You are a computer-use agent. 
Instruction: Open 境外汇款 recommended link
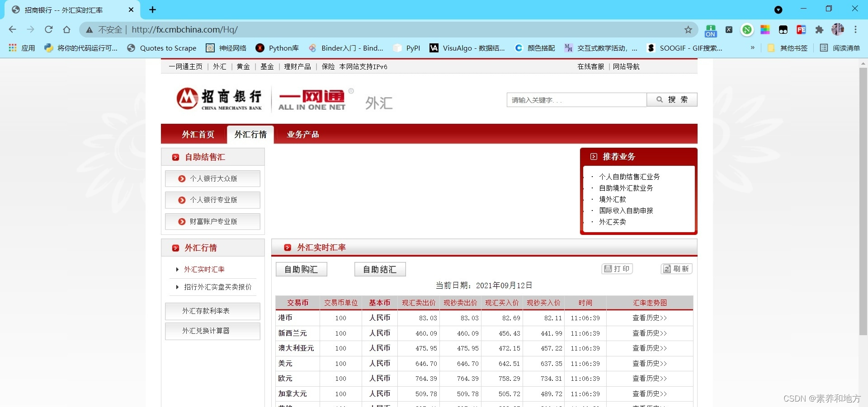click(x=613, y=199)
